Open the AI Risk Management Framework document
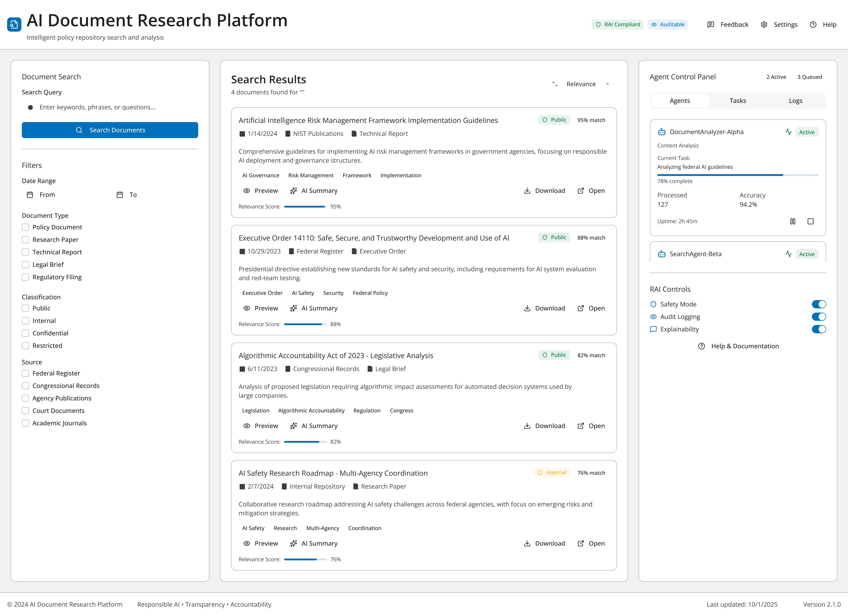 click(591, 191)
